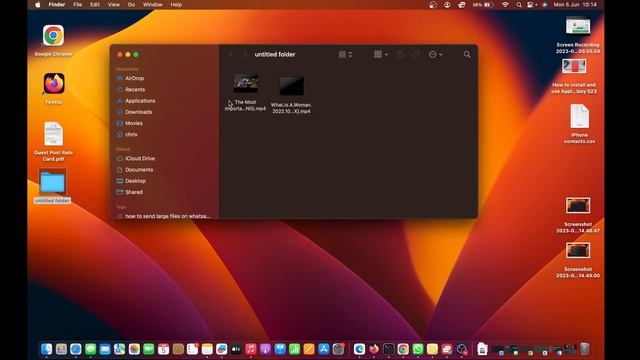
Task: Open Shared in Finder sidebar
Action: pyautogui.click(x=134, y=192)
